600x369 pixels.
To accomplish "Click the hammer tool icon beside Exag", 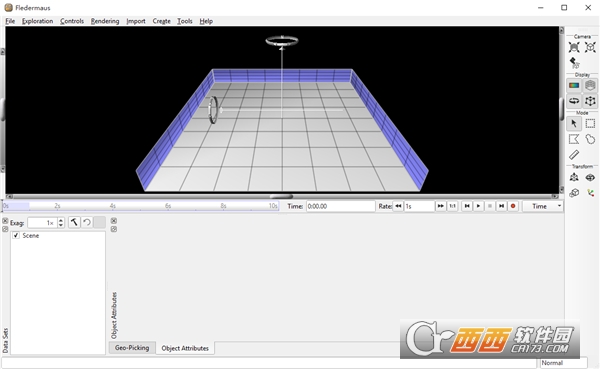I will coord(74,222).
